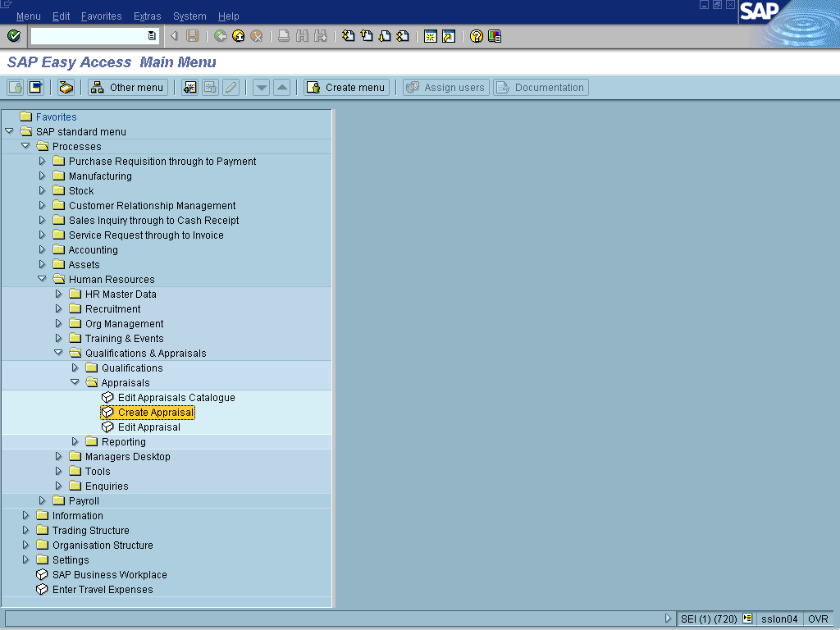Open the Edit menu

[61, 16]
